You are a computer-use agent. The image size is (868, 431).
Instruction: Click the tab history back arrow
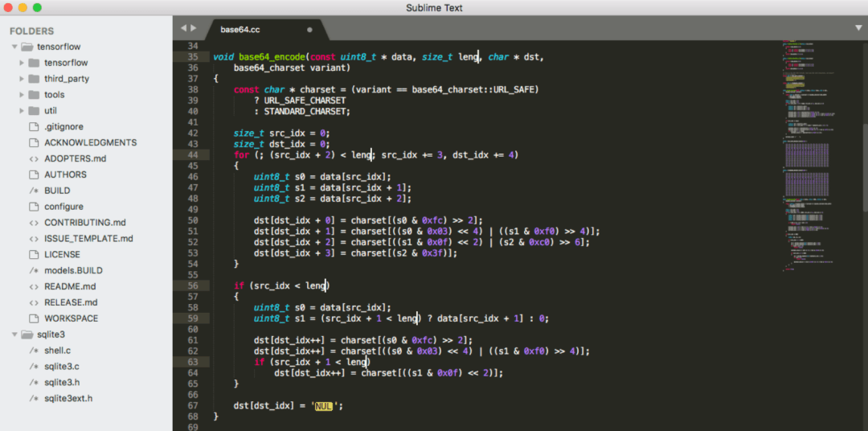183,27
